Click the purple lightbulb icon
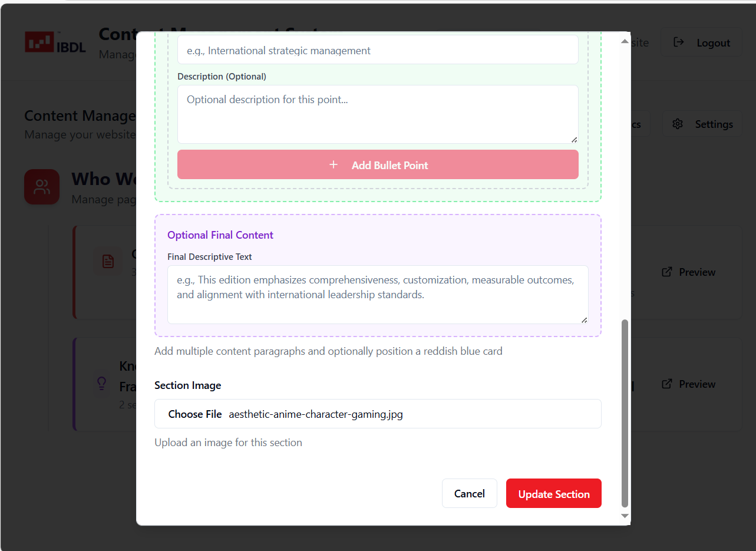 pyautogui.click(x=101, y=384)
